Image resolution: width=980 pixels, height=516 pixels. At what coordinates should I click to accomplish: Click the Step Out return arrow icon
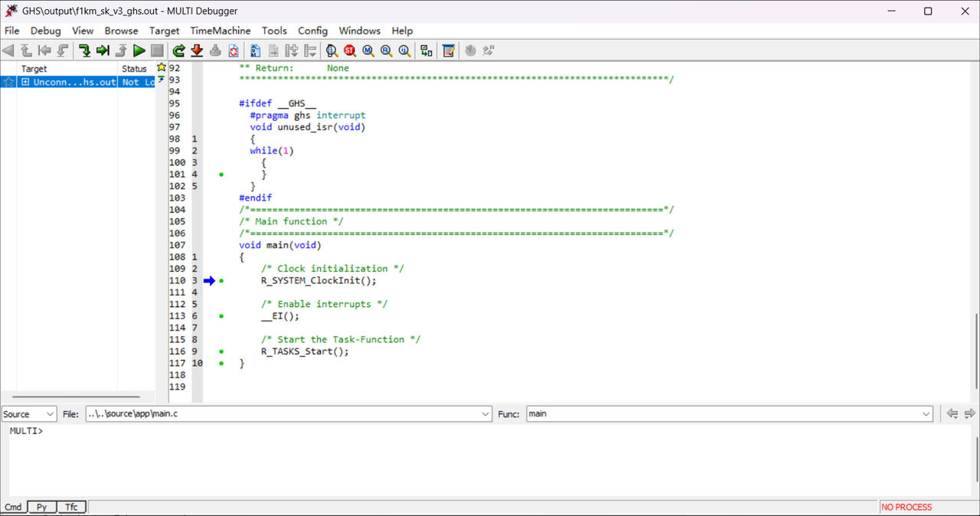point(121,51)
